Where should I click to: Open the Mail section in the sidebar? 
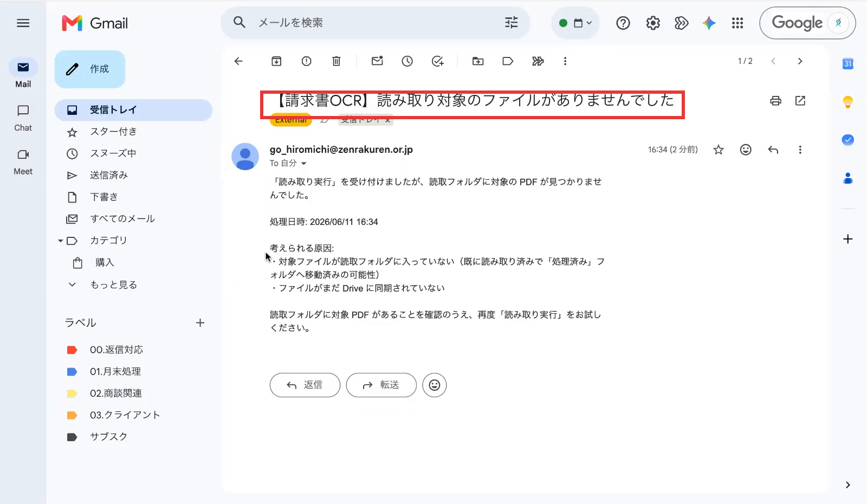point(23,73)
